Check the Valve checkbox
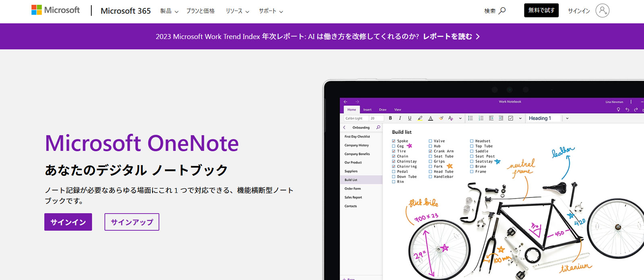The image size is (644, 280). 430,141
